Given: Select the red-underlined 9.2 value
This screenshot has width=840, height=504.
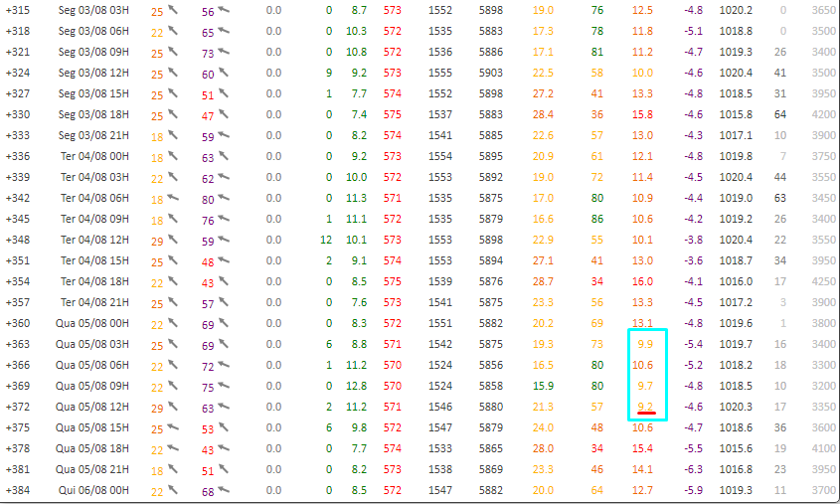Looking at the screenshot, I should 645,408.
